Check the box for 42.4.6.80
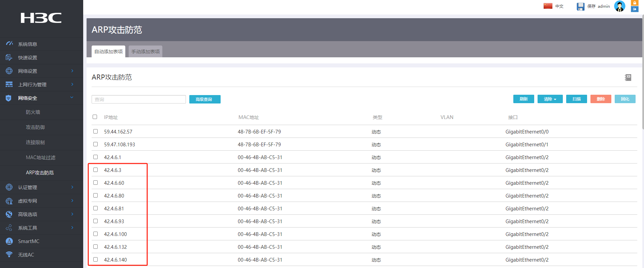The image size is (644, 268). (96, 196)
